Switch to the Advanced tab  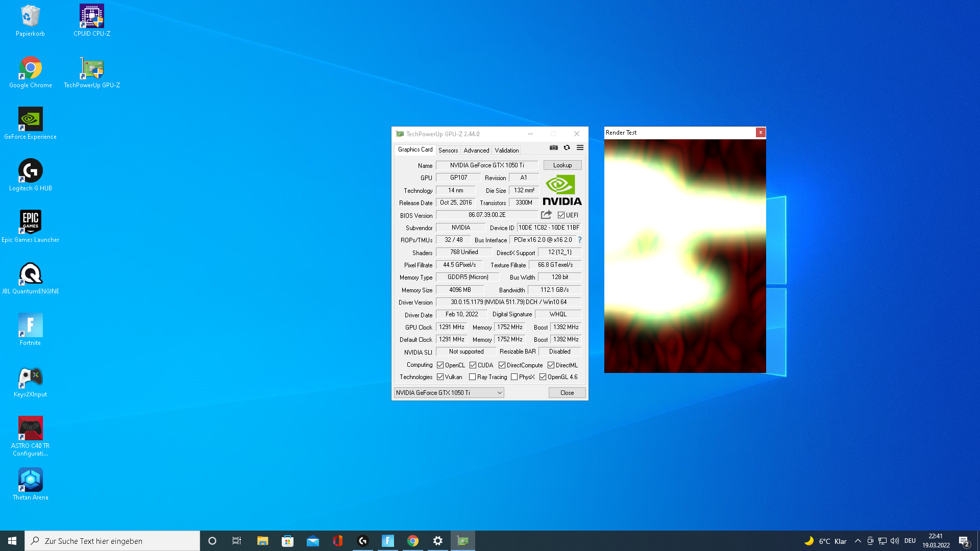(x=476, y=151)
